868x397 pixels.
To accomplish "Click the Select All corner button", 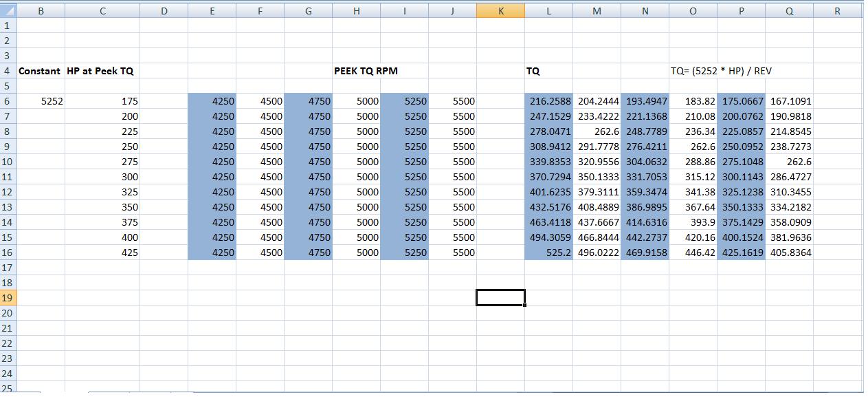I will coord(8,11).
